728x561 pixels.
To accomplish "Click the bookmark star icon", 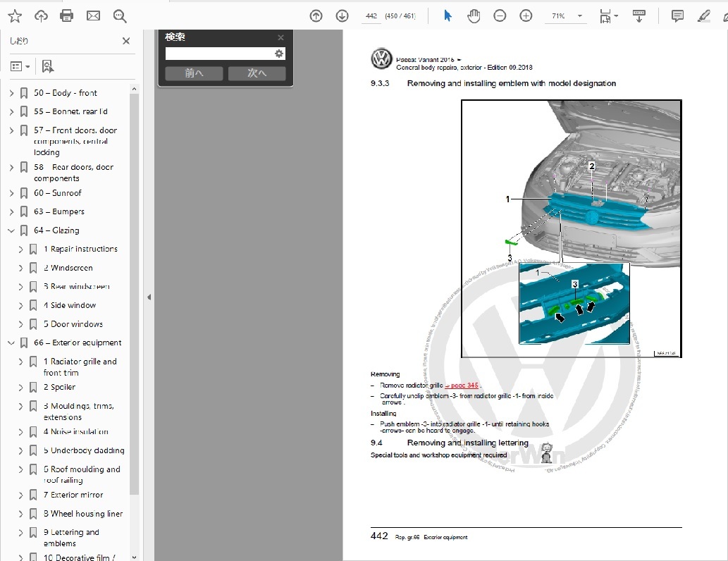I will coord(15,16).
